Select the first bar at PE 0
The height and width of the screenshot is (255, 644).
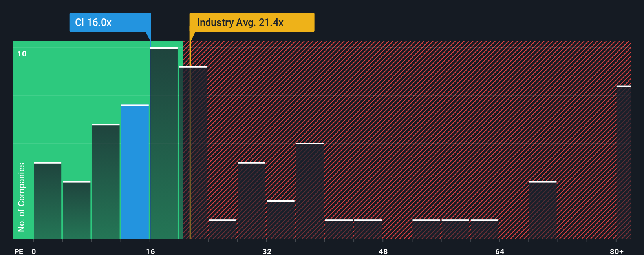(x=48, y=200)
